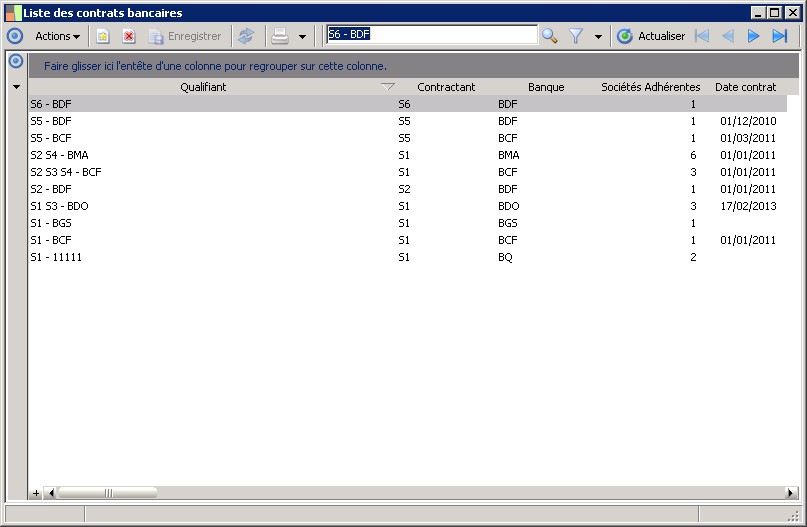
Task: Click BQ in Banque column
Action: click(x=505, y=257)
